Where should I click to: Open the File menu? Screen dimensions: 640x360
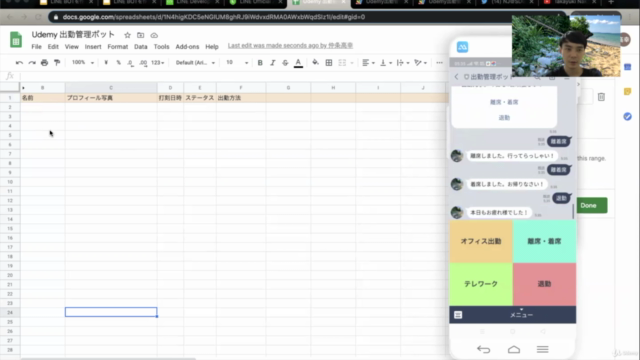tap(36, 47)
